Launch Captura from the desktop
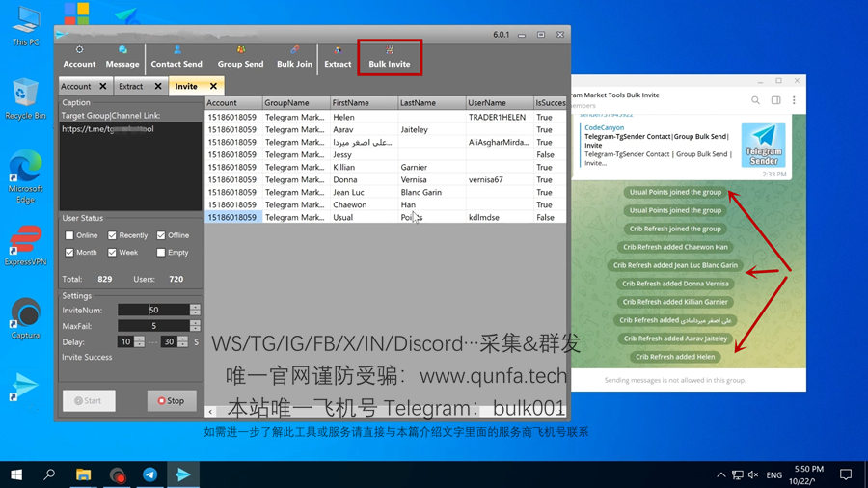This screenshot has height=488, width=868. (25, 318)
